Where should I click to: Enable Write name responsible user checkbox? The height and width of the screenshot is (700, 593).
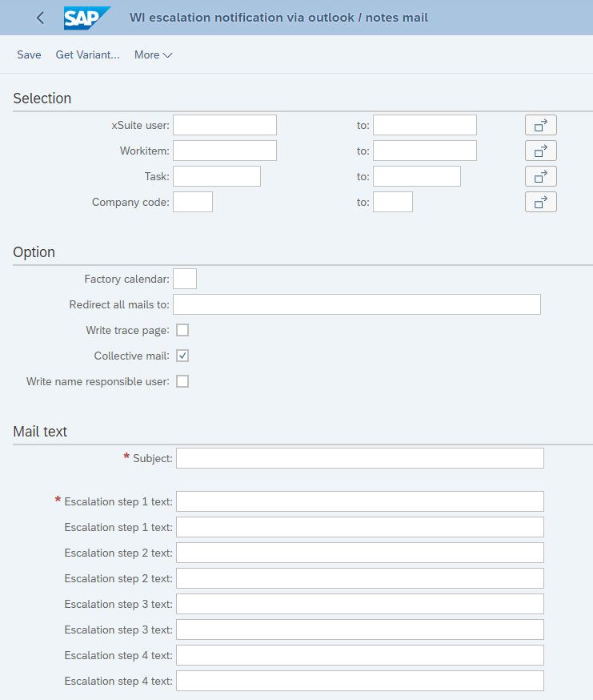(182, 381)
